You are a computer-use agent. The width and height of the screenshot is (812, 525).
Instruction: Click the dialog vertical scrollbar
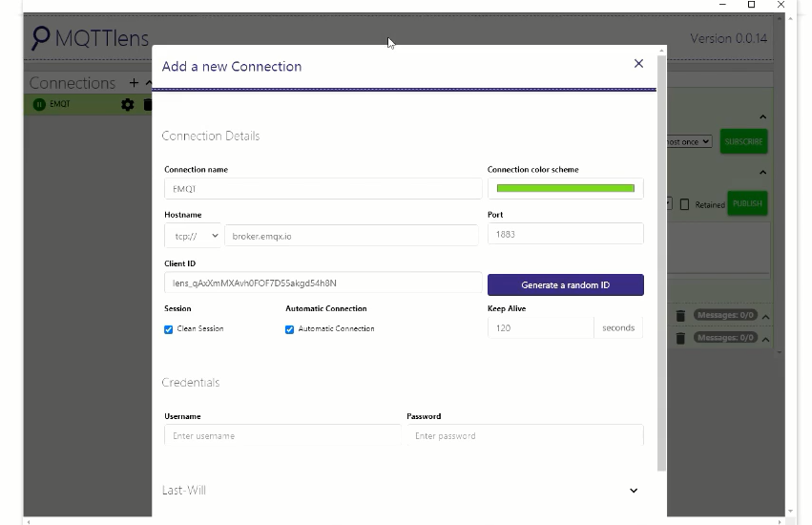661,262
